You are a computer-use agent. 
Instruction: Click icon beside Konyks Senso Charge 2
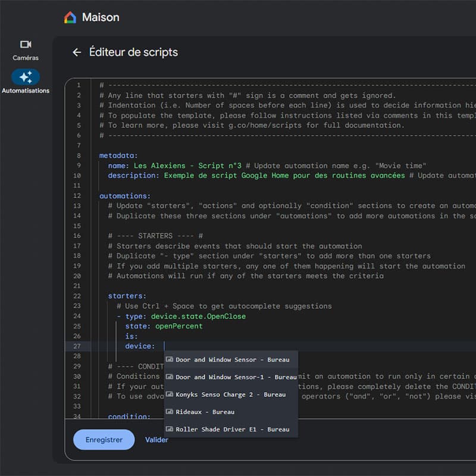pos(170,394)
